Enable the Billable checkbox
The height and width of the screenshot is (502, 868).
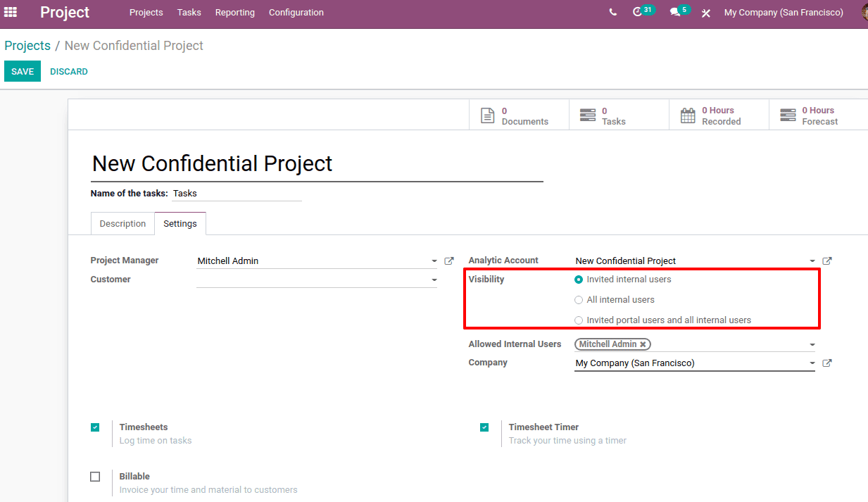95,477
